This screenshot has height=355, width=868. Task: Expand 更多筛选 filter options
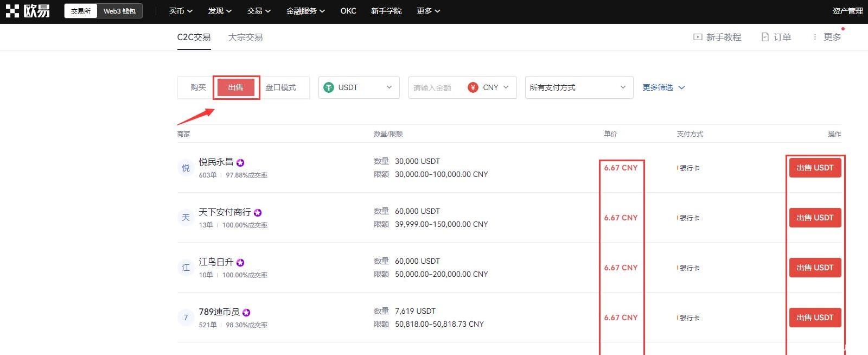coord(663,87)
